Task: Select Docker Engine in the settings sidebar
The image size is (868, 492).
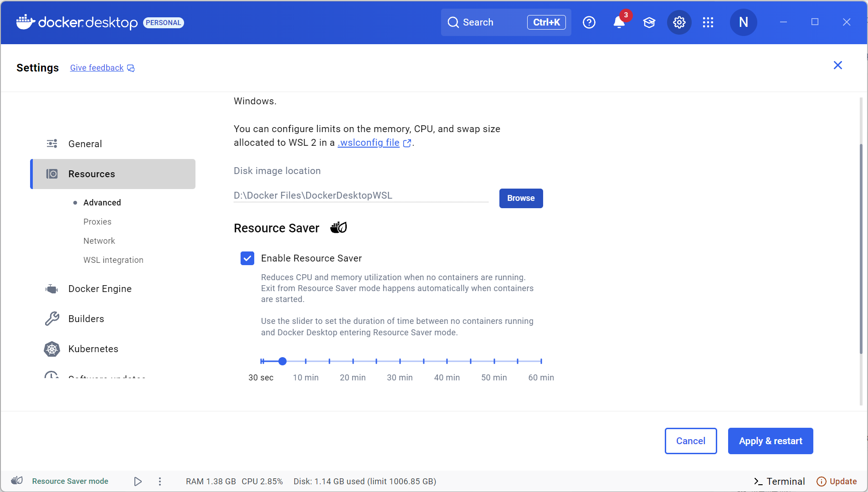Action: point(100,288)
